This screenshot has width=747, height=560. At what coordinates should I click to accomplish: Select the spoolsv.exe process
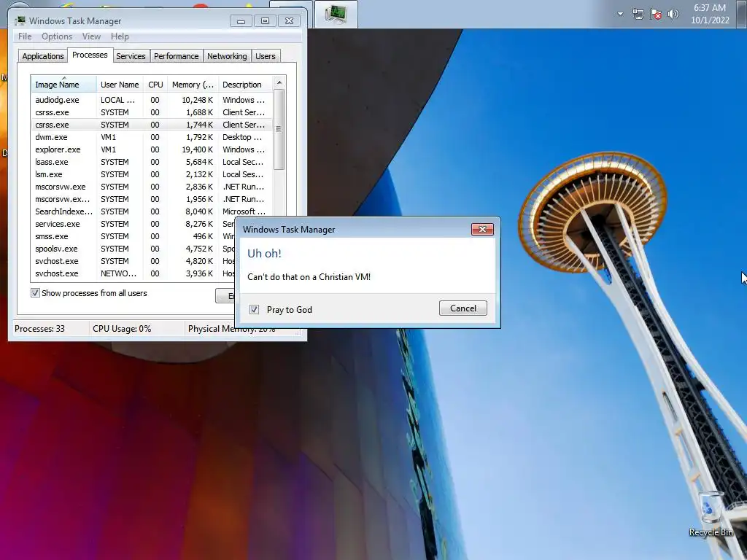pos(133,249)
